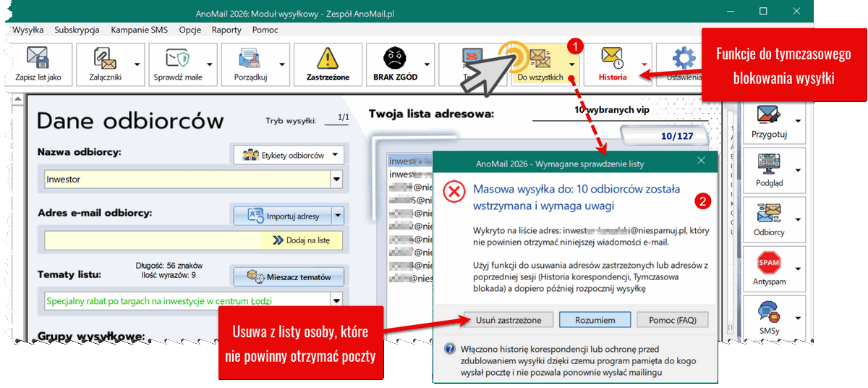Click the Nazwa odbiorcy field containing Inwestor

[x=187, y=178]
